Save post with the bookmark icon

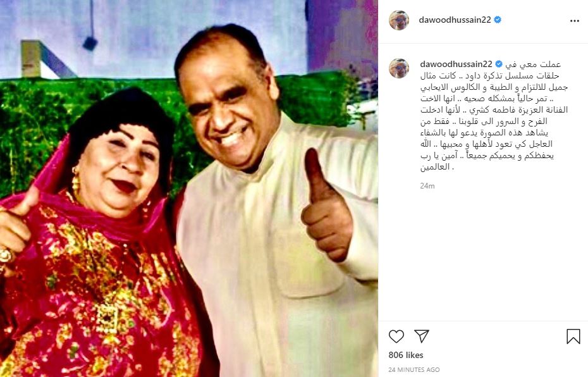(x=573, y=336)
